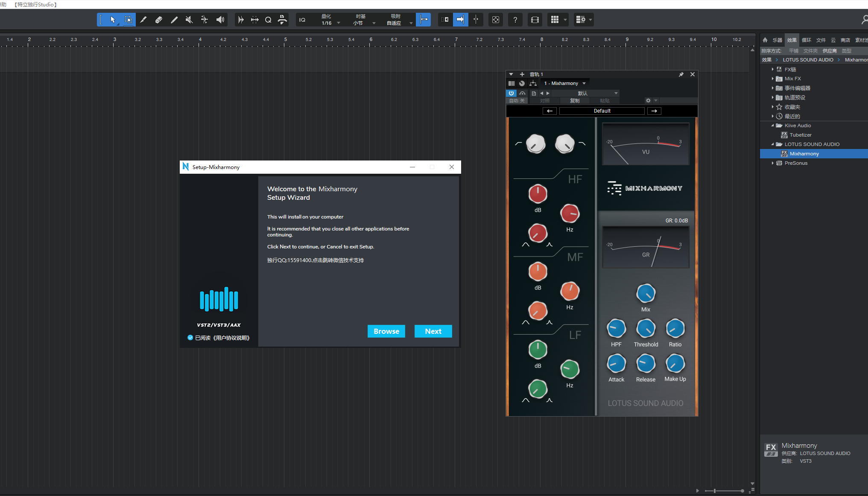Click the blue Threshold knob
Image resolution: width=868 pixels, height=496 pixels.
(646, 329)
